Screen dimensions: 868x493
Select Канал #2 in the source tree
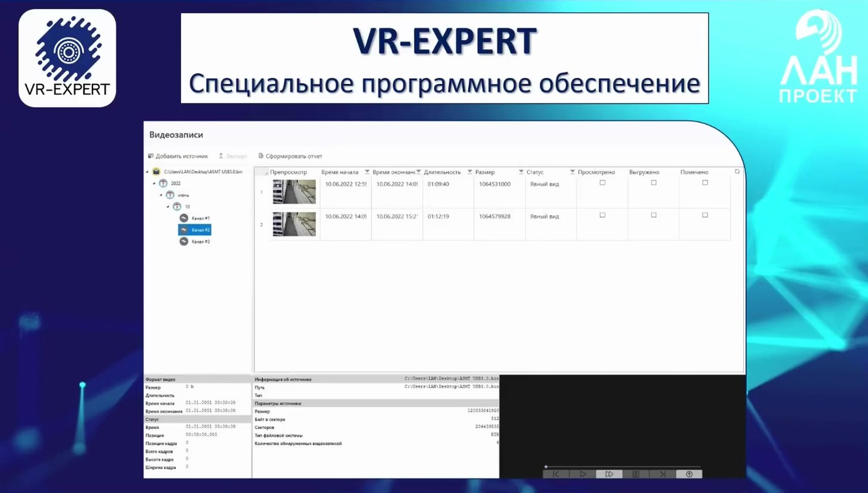click(195, 230)
